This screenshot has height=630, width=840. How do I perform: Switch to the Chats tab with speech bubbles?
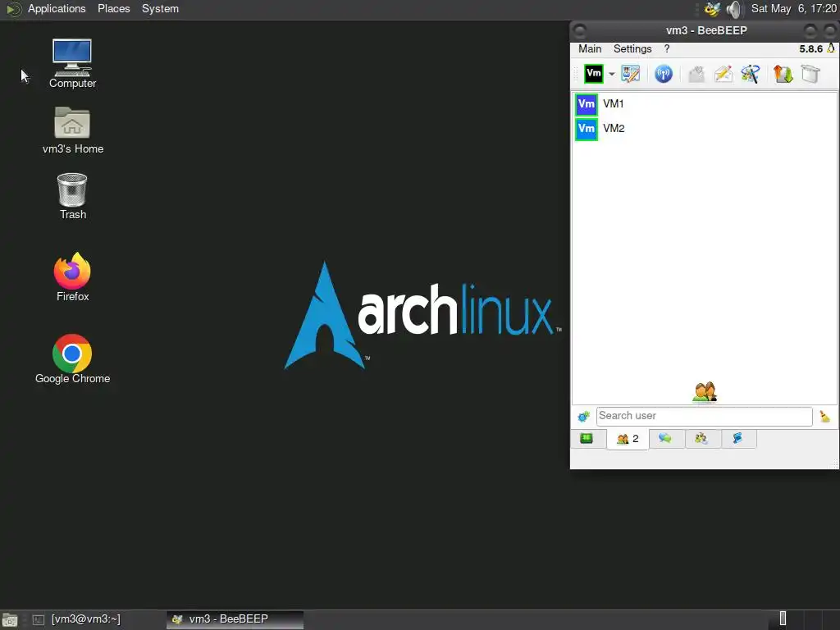666,439
